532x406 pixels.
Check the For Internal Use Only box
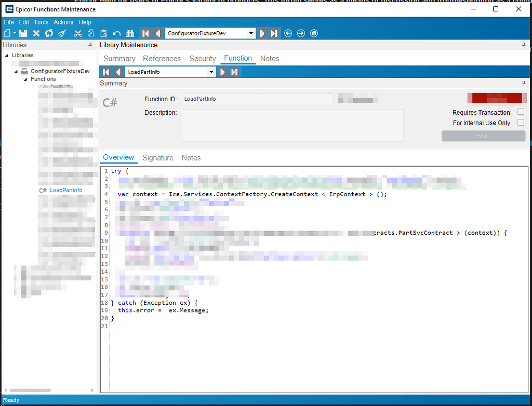[521, 122]
